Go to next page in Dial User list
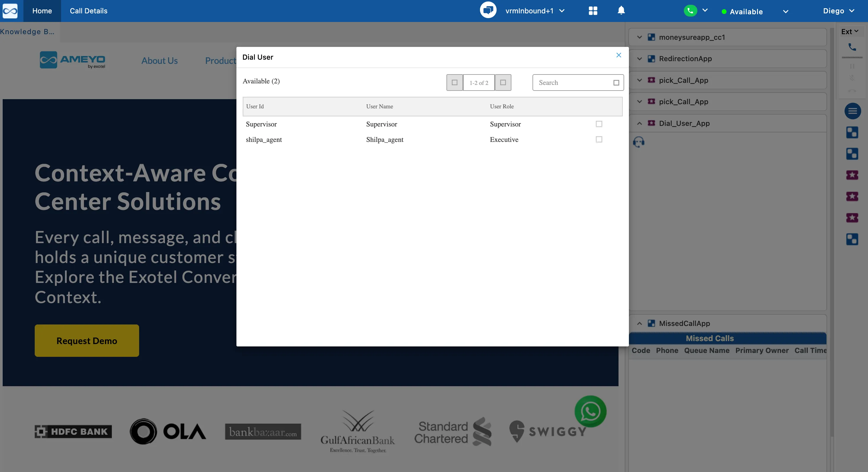Image resolution: width=868 pixels, height=472 pixels. [503, 83]
